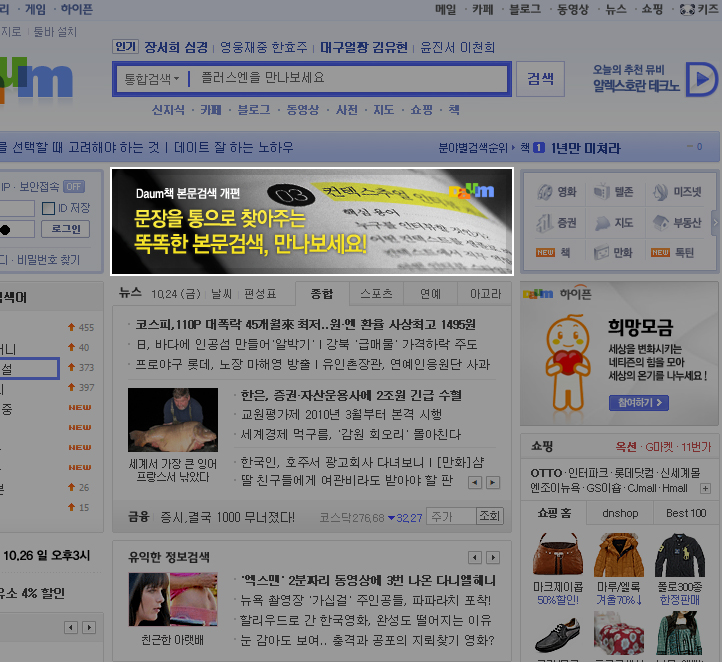Open the 지도 (map) icon
This screenshot has height=662, width=722.
(x=602, y=223)
